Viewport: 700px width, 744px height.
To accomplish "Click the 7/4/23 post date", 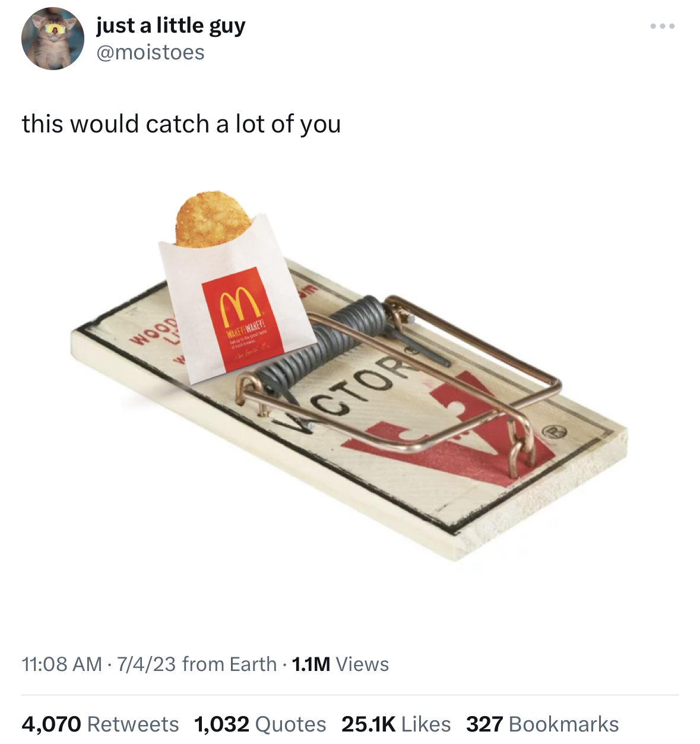I will 147,664.
